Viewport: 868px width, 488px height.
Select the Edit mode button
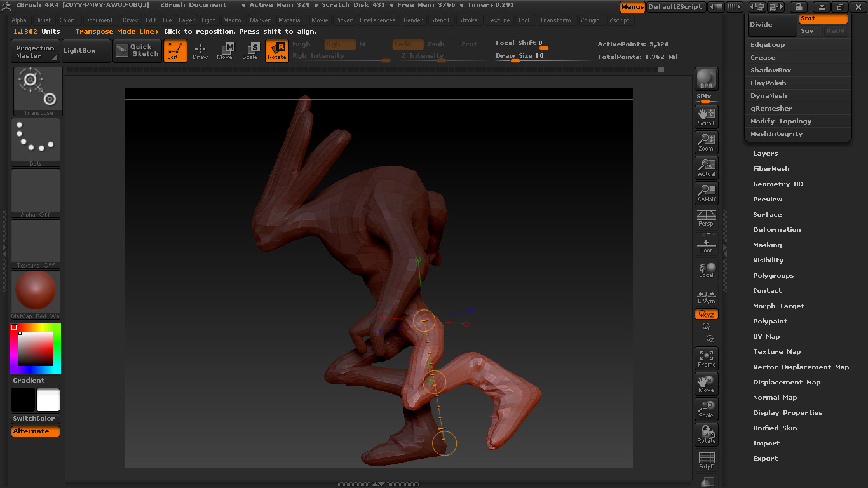(x=175, y=51)
